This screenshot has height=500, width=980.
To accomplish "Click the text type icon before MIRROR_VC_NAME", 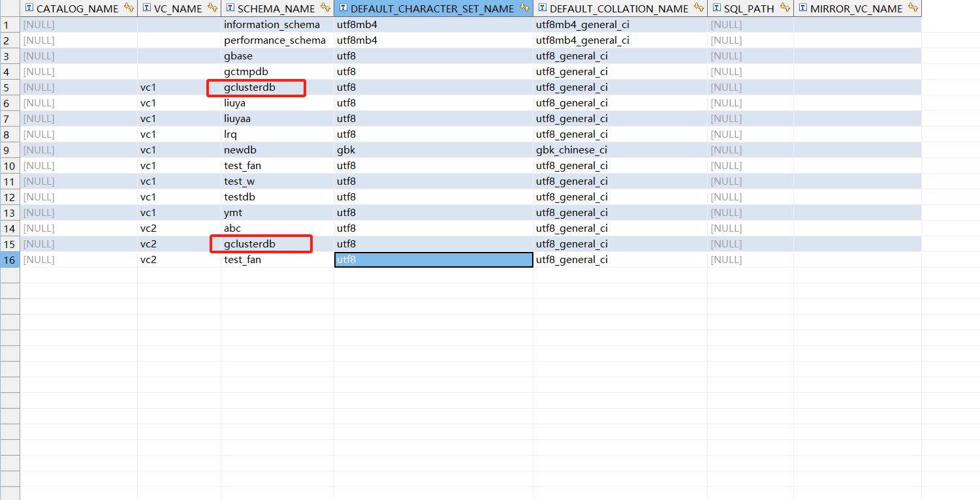I will (x=802, y=8).
